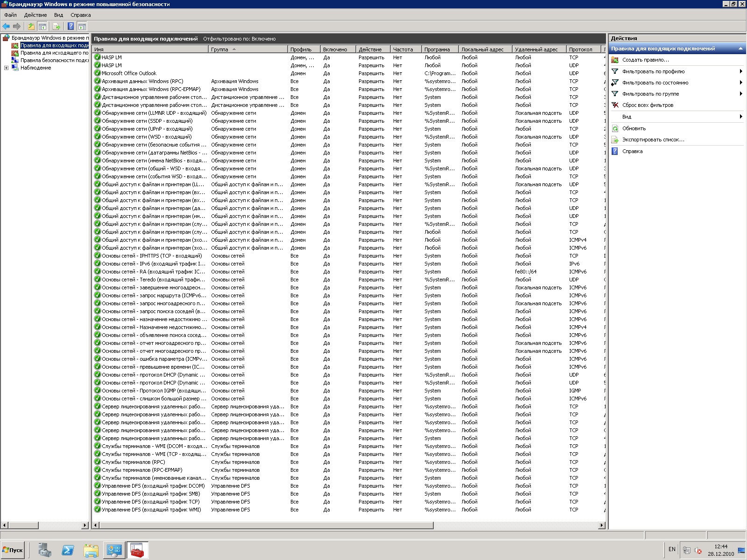Toggle the console tree pane visibility
The image size is (747, 560).
click(42, 27)
